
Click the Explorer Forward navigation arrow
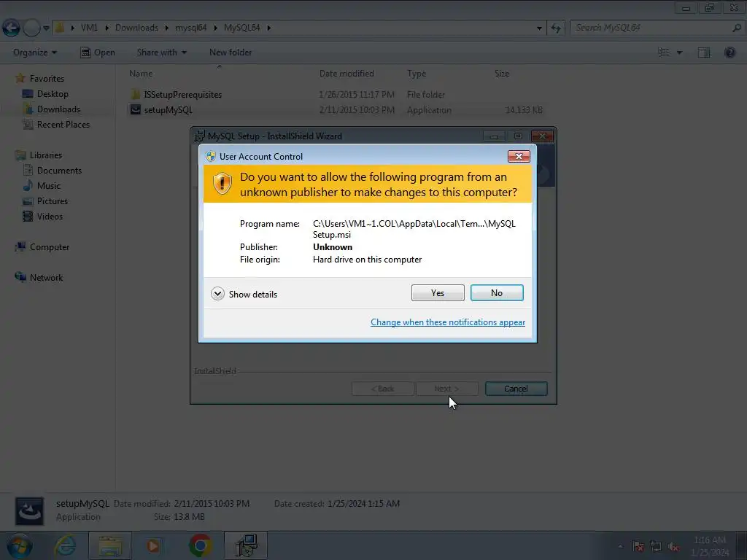(x=31, y=28)
